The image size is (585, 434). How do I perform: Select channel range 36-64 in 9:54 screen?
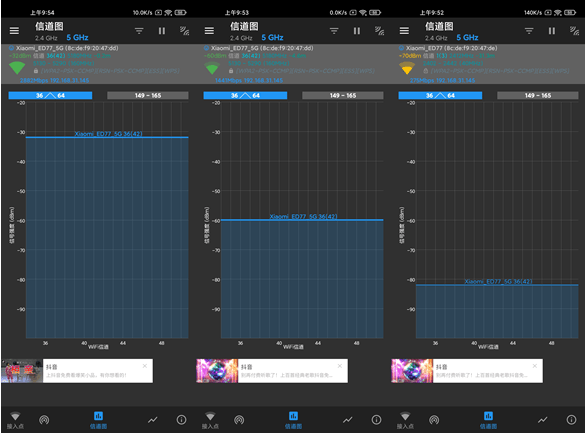click(x=50, y=96)
